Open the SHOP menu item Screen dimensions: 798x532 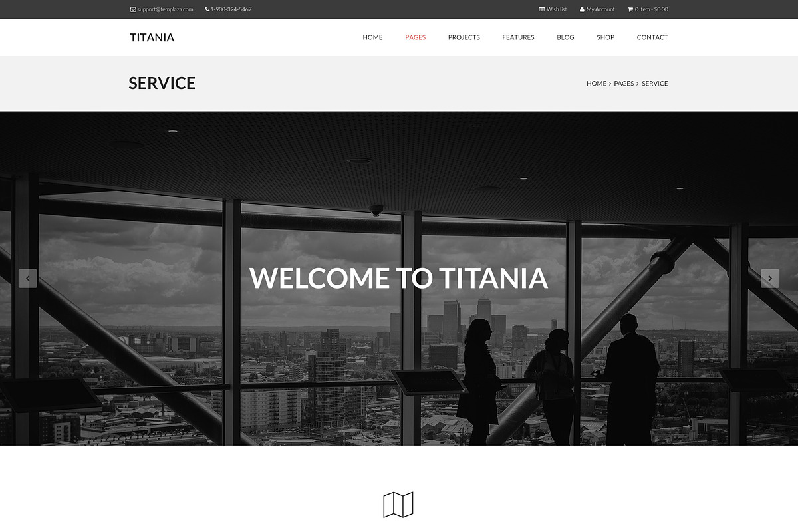(605, 37)
